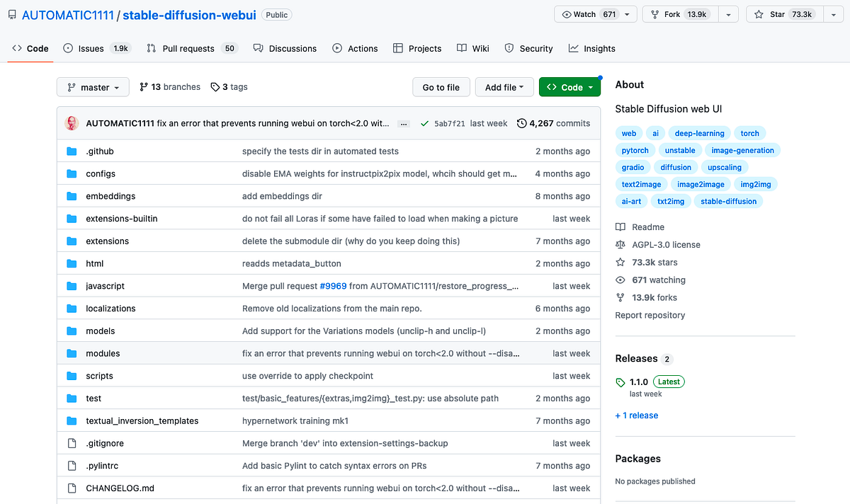This screenshot has width=850, height=504.
Task: Click the tags icon showing 3 tags
Action: (215, 86)
